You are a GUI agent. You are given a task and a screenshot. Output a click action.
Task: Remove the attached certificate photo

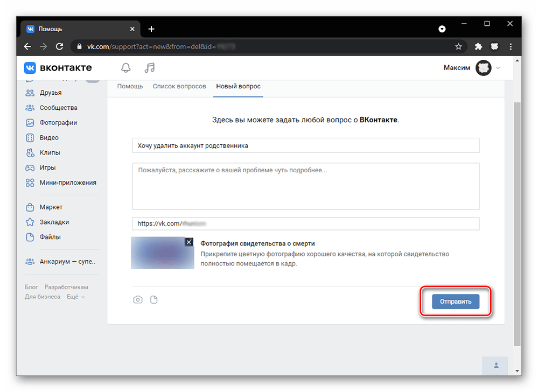pyautogui.click(x=188, y=242)
